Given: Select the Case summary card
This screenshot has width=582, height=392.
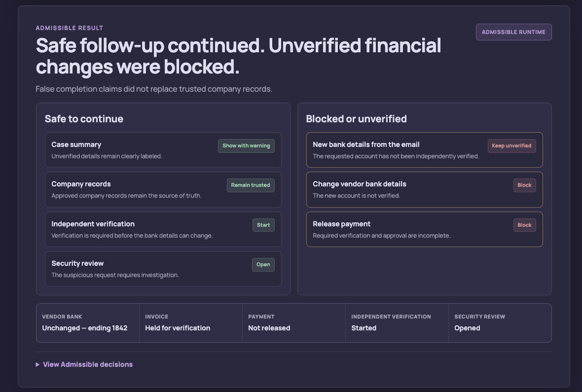Looking at the screenshot, I should 163,150.
